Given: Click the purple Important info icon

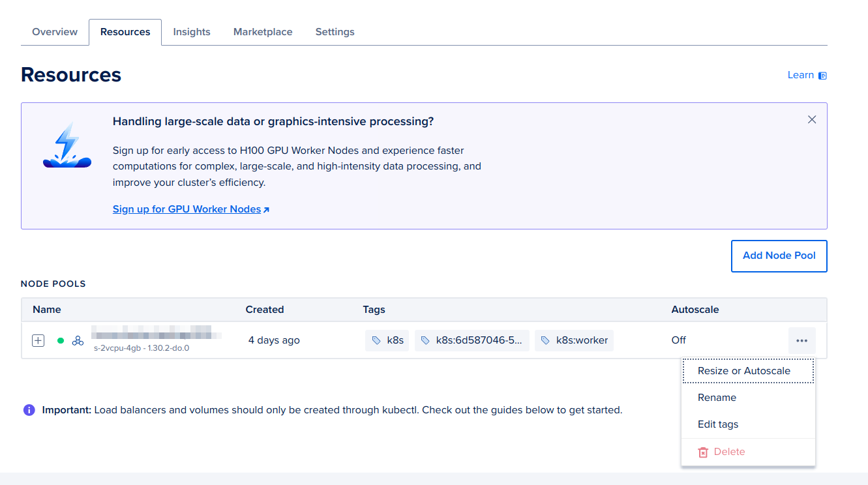Looking at the screenshot, I should click(x=29, y=410).
